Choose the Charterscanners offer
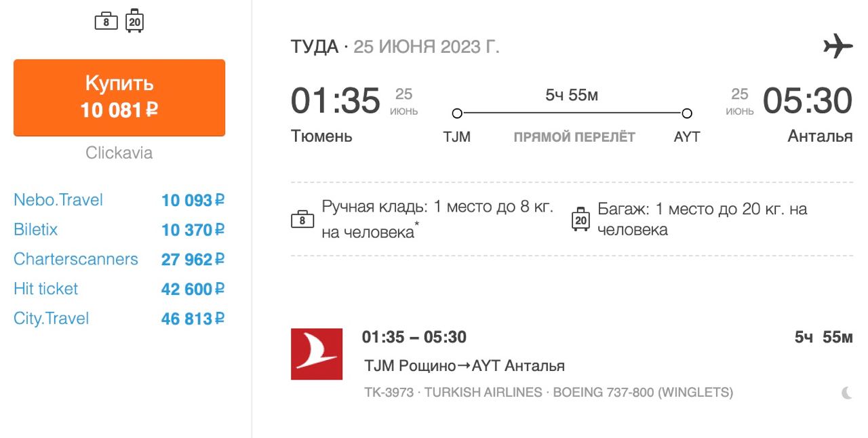This screenshot has width=868, height=438. (75, 259)
